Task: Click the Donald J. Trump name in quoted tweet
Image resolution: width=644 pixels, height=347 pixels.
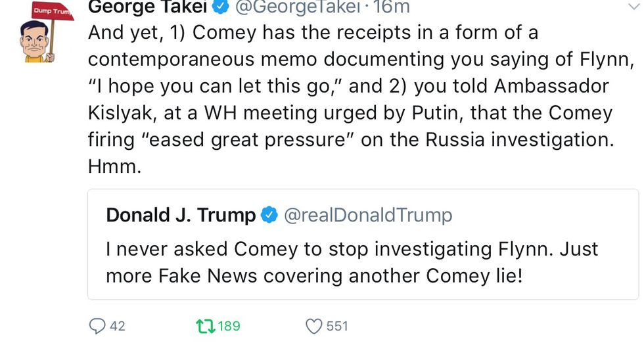Action: pos(181,215)
